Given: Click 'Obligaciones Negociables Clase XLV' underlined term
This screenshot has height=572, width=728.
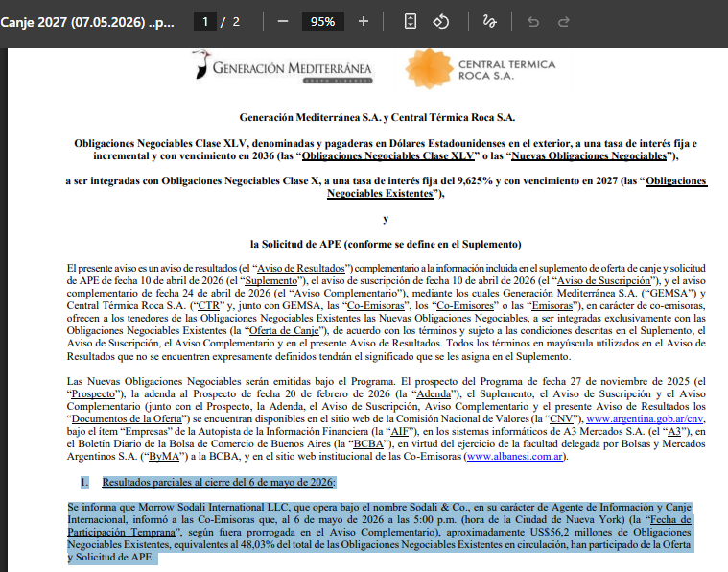Looking at the screenshot, I should [388, 156].
